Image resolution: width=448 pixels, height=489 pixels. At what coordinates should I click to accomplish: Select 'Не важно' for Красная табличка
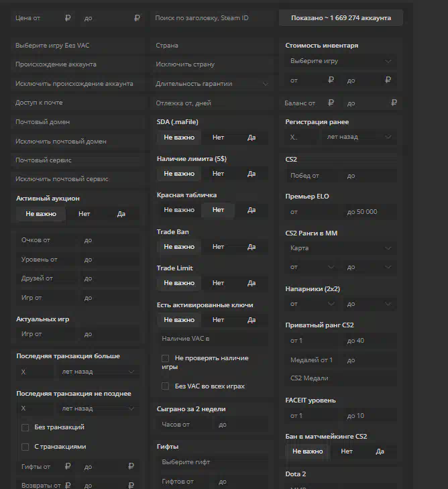point(179,210)
